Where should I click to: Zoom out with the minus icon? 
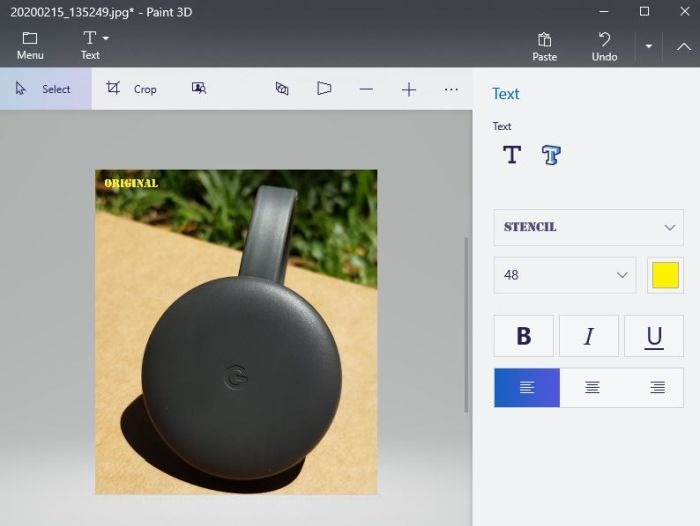pyautogui.click(x=366, y=89)
